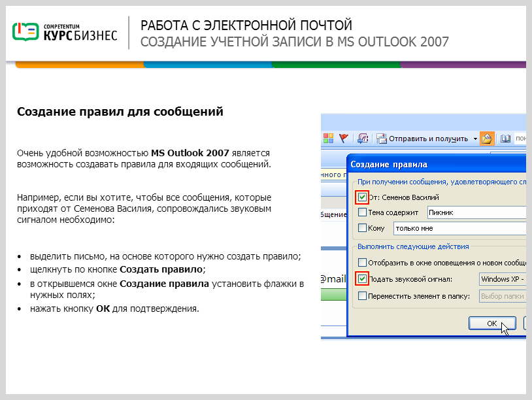Open the Address Book icon
Screen dimensions: 532x400
(x=506, y=139)
